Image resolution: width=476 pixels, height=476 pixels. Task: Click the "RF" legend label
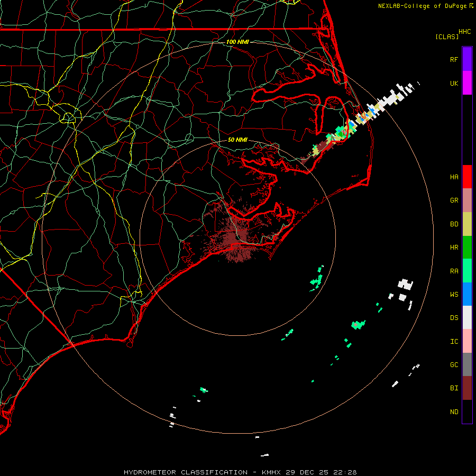(x=454, y=59)
